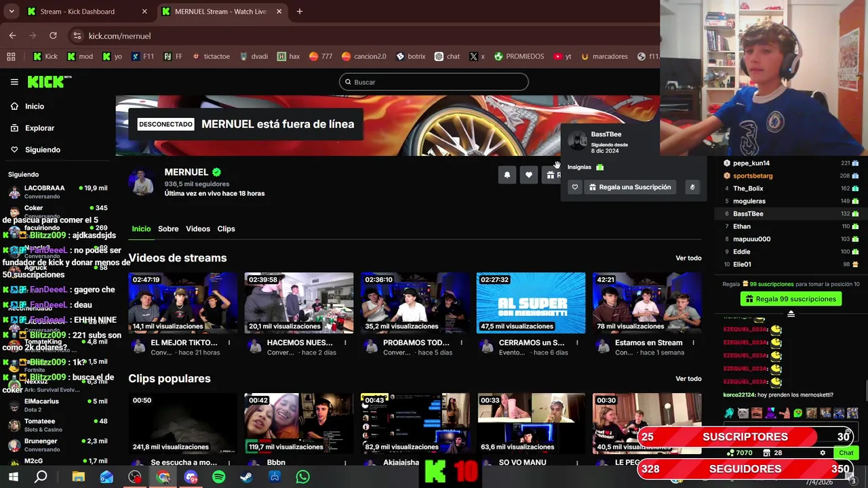Collapse the gift leaderboard panel arrow
Image resolution: width=868 pixels, height=488 pixels.
click(791, 314)
